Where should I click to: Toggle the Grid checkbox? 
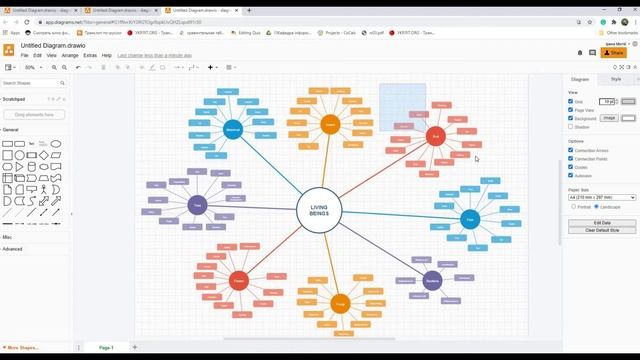(x=571, y=101)
